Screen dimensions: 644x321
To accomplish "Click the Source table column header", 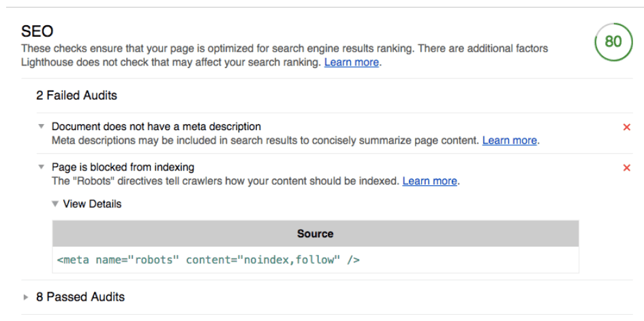I will click(x=316, y=234).
